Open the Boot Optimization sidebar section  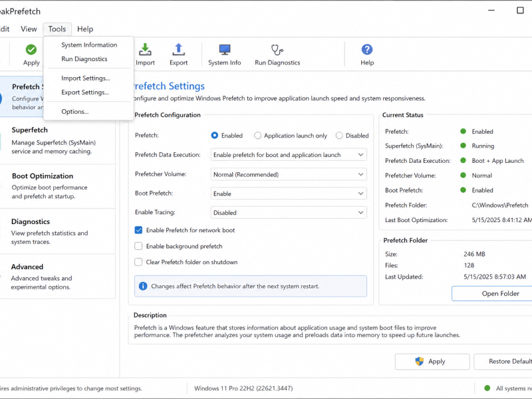coord(58,186)
